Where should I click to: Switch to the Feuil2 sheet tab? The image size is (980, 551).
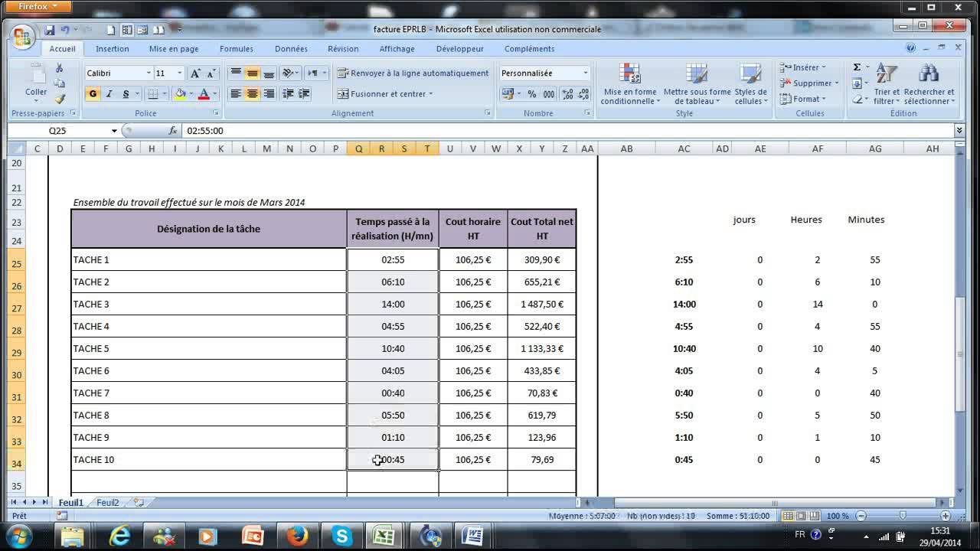click(x=108, y=503)
